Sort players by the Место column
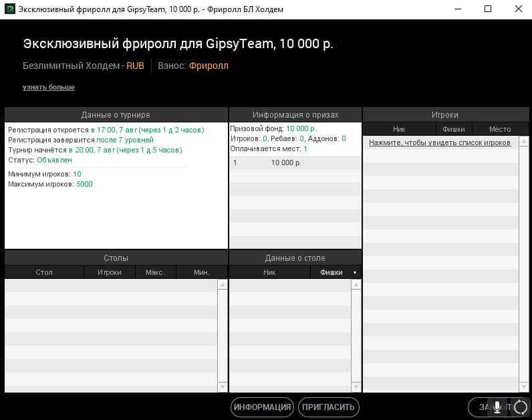 pos(500,129)
